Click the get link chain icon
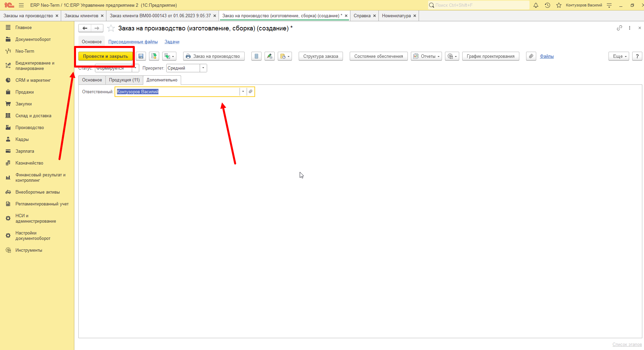Screen dimensions: 644x350 point(619,28)
